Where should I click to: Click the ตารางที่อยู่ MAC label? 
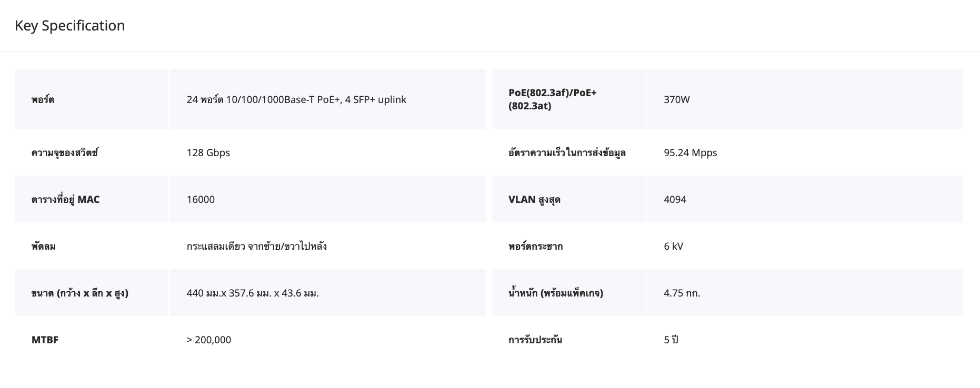[x=65, y=199]
